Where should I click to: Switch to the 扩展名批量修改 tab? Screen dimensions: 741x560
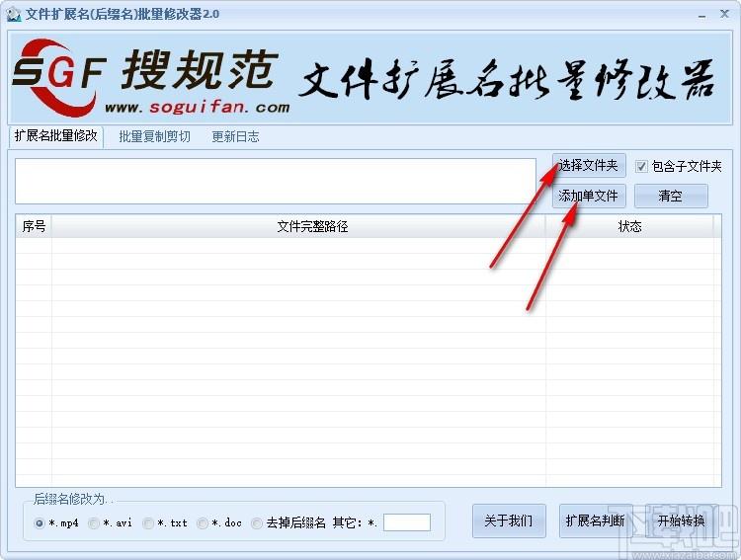55,136
